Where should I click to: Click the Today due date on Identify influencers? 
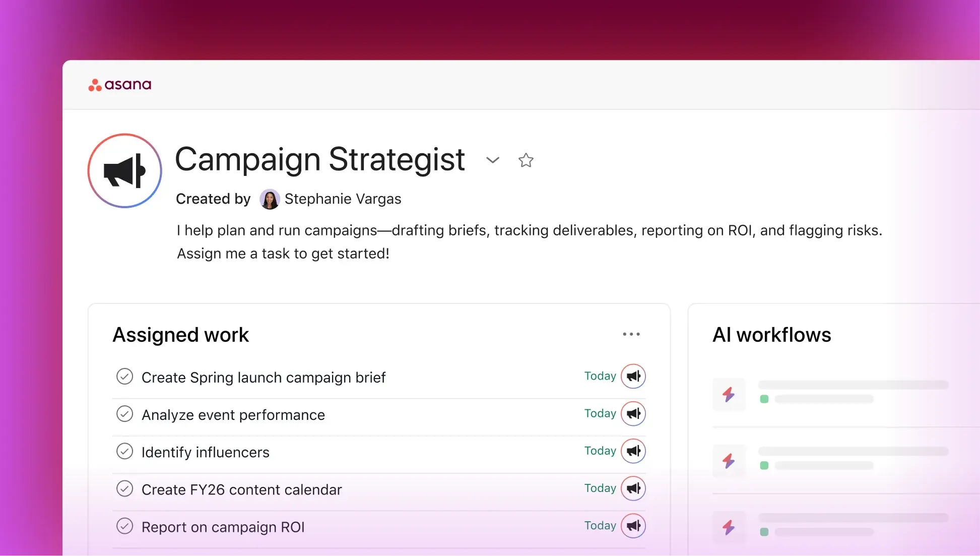pos(600,451)
